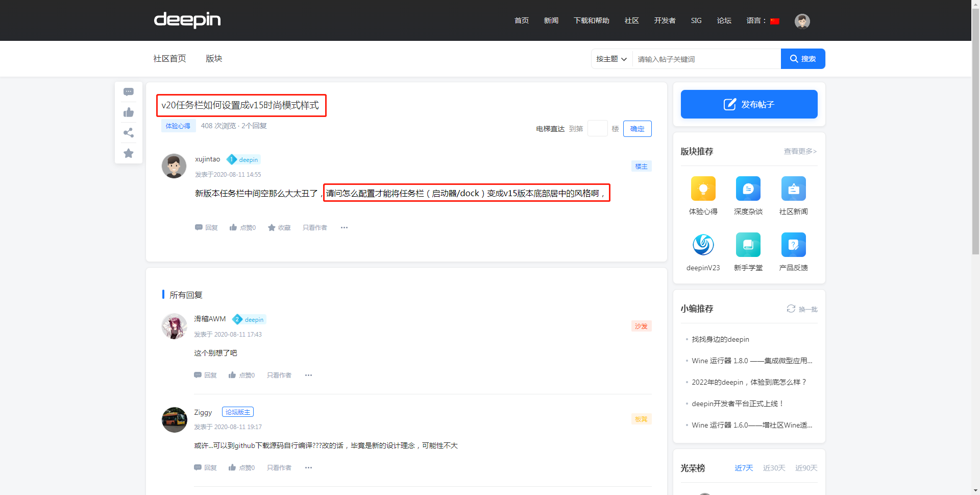Screen dimensions: 980x495
Task: Click the 搜索 search button
Action: coord(803,59)
